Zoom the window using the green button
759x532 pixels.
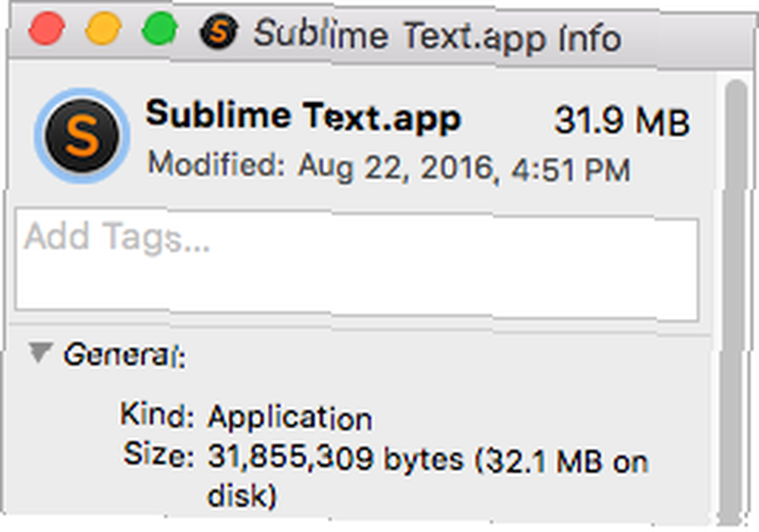click(x=159, y=28)
